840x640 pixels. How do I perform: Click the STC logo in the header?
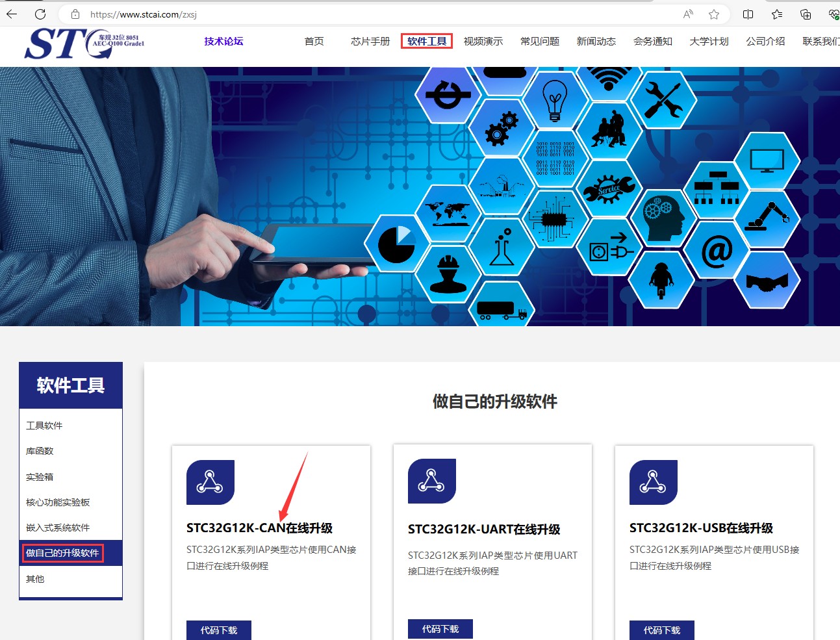coord(83,44)
